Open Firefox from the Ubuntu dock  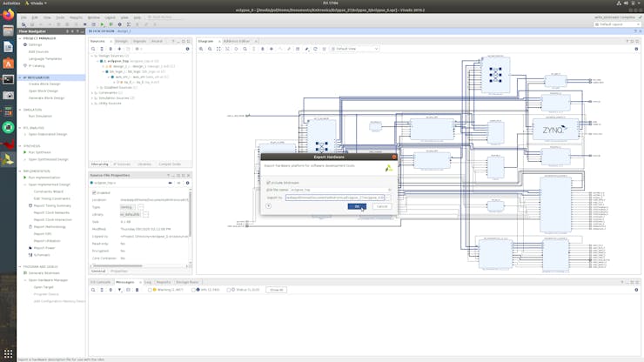point(8,15)
